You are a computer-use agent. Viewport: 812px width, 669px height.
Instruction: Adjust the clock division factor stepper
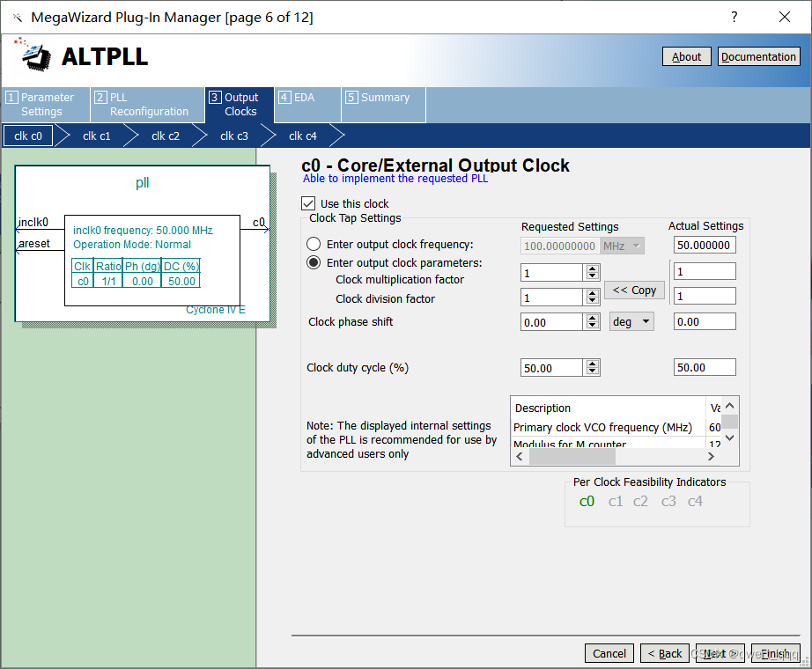pos(593,298)
